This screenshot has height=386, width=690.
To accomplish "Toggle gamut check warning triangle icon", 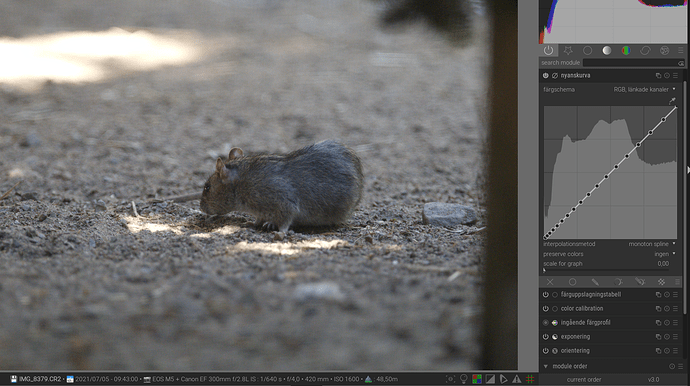I will tap(517, 379).
